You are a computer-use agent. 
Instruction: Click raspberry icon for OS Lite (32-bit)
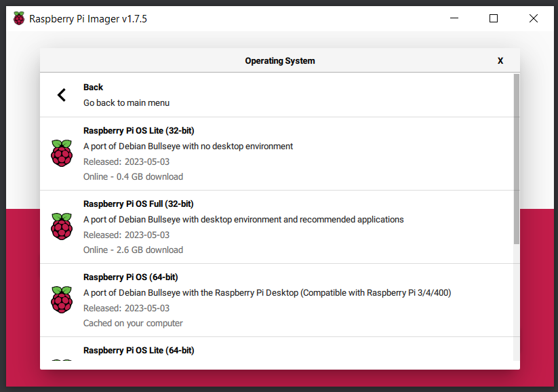tap(62, 153)
